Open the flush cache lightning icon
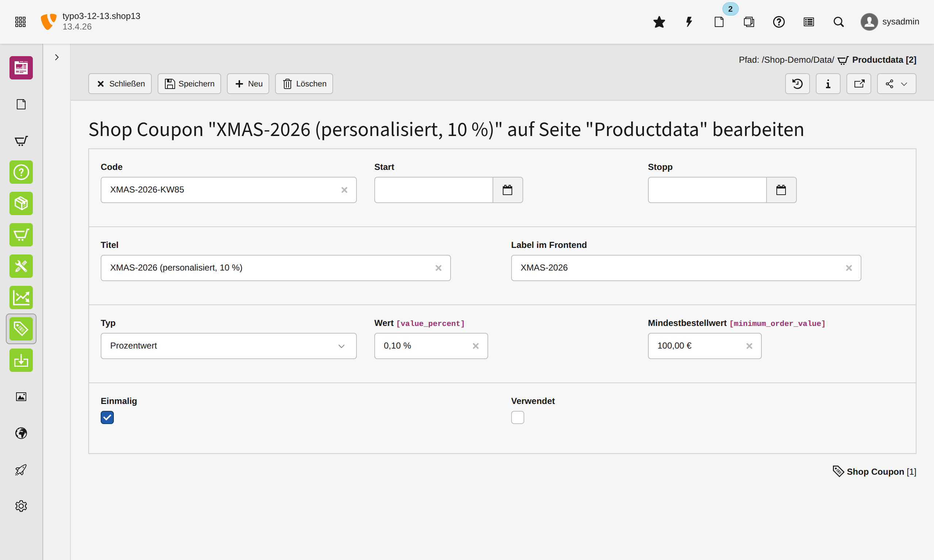 click(689, 22)
